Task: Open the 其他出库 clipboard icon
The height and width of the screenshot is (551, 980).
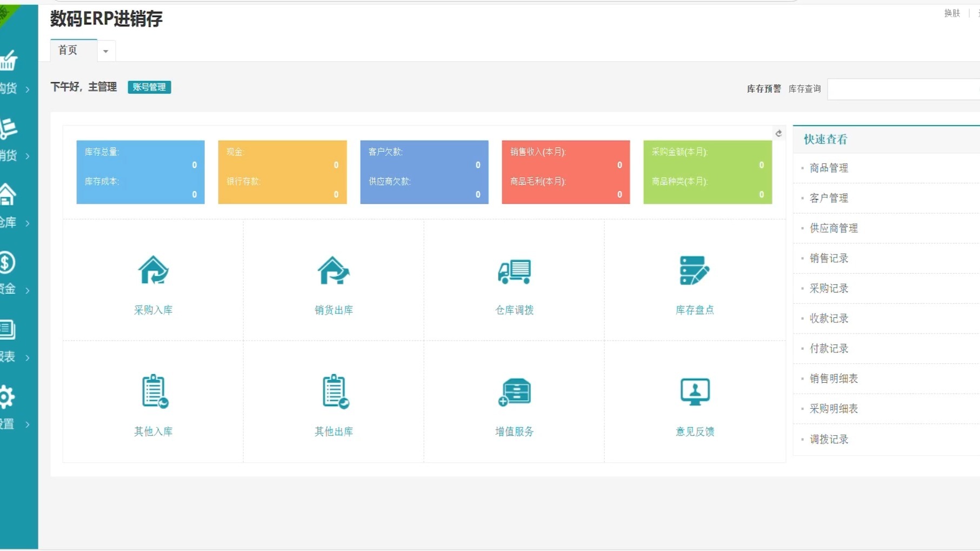Action: tap(335, 391)
